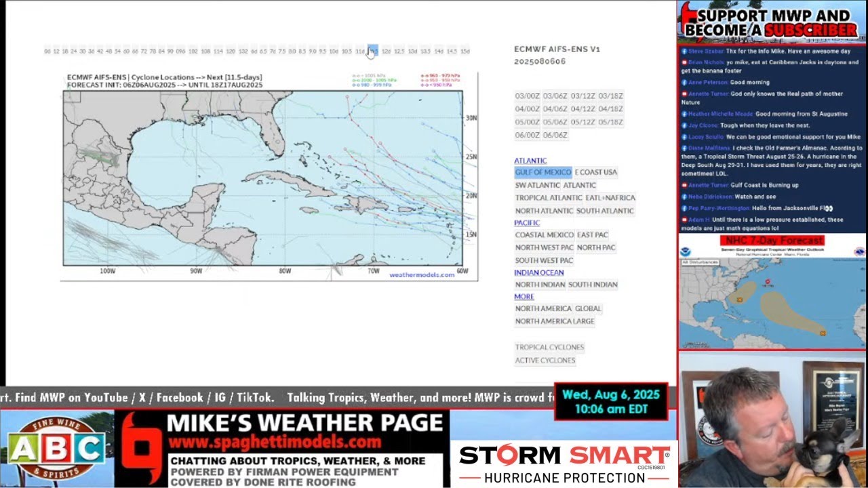Click the Mike's Weather Page hurricane logo
The image size is (868, 488).
141,449
